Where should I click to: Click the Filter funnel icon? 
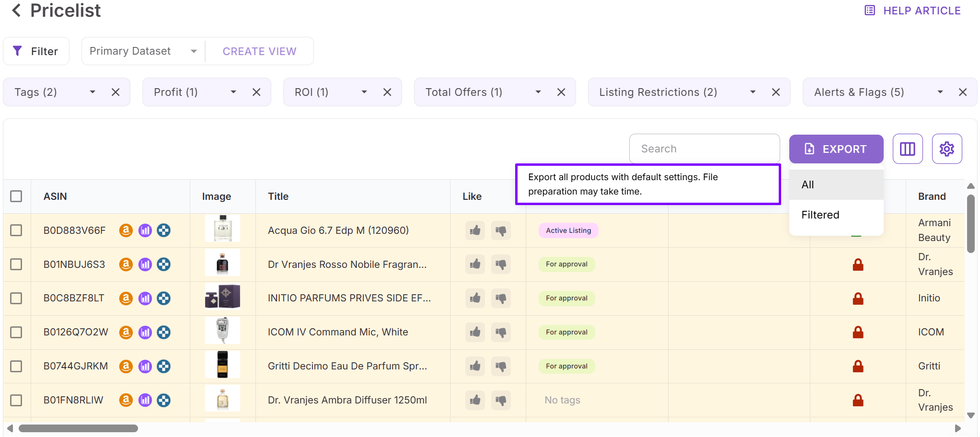17,51
